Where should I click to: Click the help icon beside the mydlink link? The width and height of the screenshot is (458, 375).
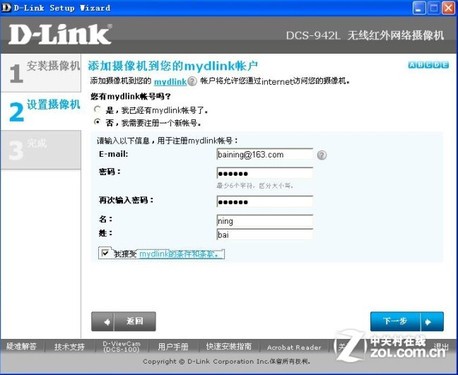tap(192, 81)
